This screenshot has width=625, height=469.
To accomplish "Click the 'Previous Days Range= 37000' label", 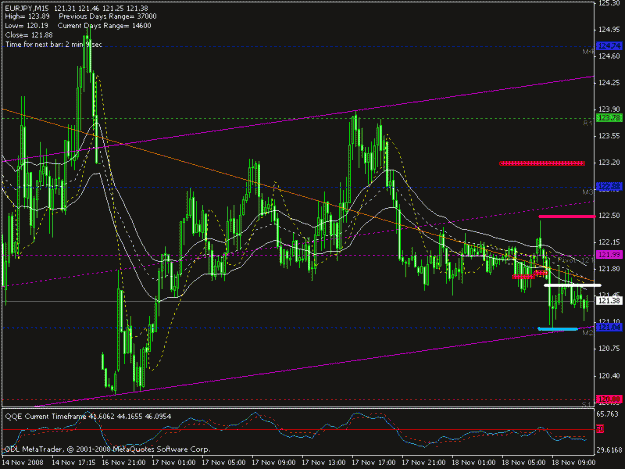I will coord(108,17).
